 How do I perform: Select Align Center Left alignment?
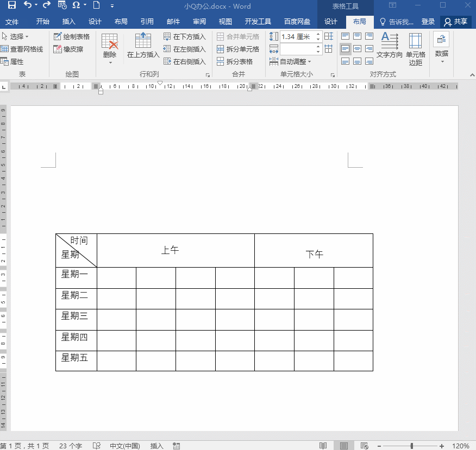point(345,49)
